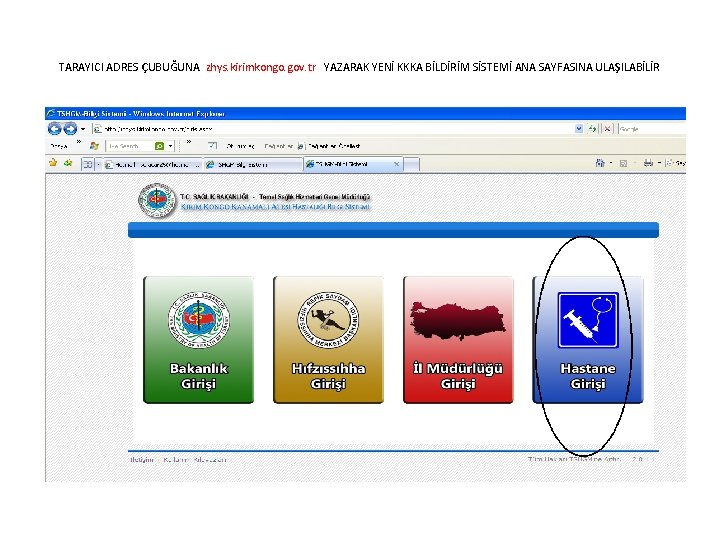The width and height of the screenshot is (720, 540).
Task: Switch to the second browser tab
Action: pos(253,164)
